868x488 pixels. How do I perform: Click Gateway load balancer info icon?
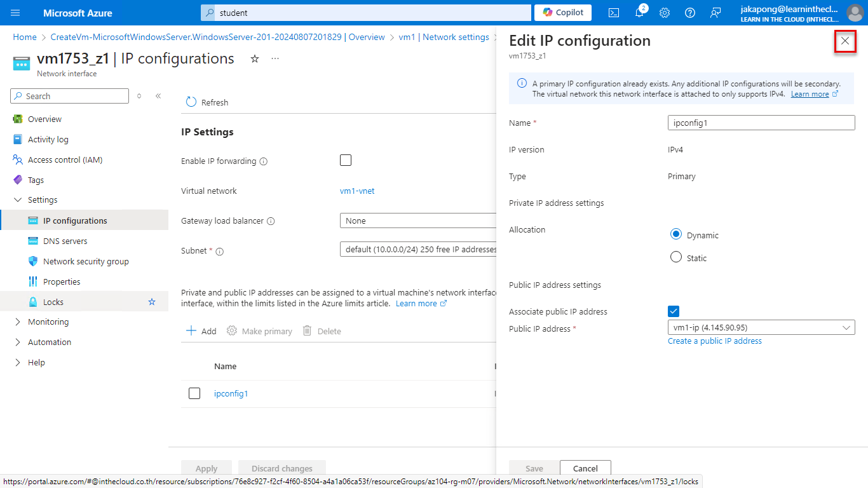click(271, 221)
